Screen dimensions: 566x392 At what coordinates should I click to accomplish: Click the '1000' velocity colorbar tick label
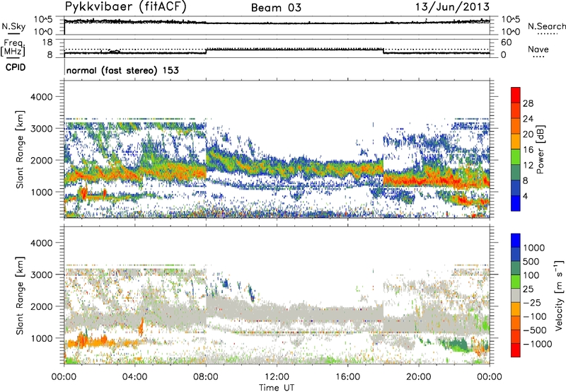point(534,248)
